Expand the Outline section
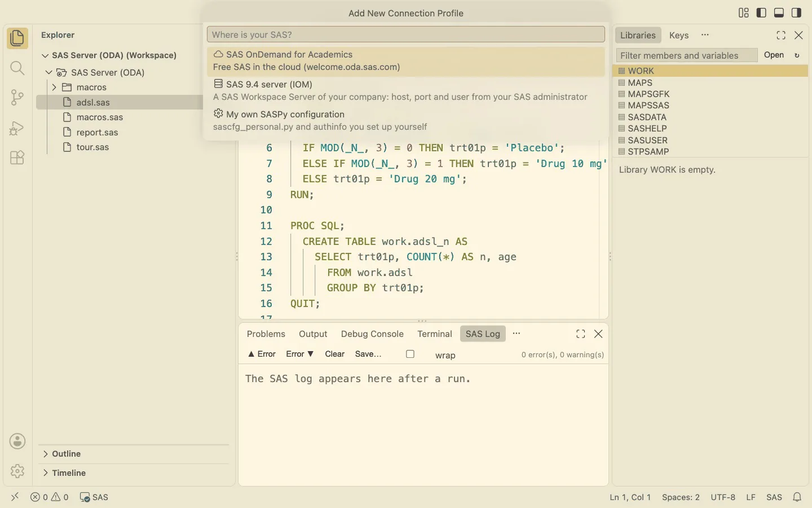This screenshot has width=812, height=508. pyautogui.click(x=45, y=454)
